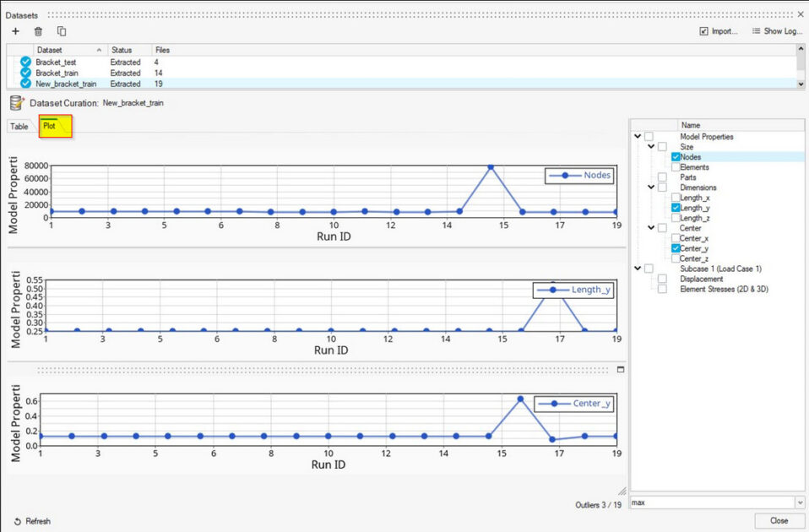
Task: Maximize the Center_y plot panel icon
Action: coord(621,370)
